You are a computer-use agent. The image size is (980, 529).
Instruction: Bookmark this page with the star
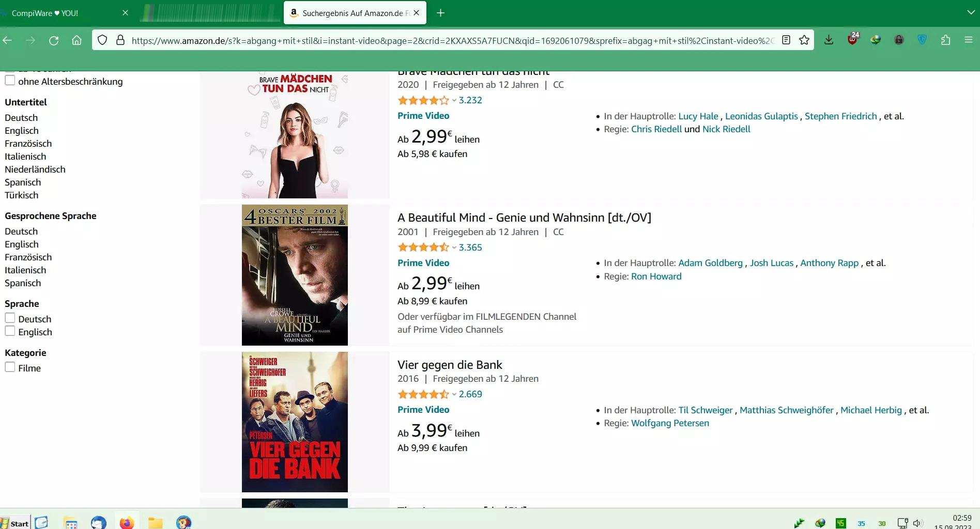click(x=804, y=40)
